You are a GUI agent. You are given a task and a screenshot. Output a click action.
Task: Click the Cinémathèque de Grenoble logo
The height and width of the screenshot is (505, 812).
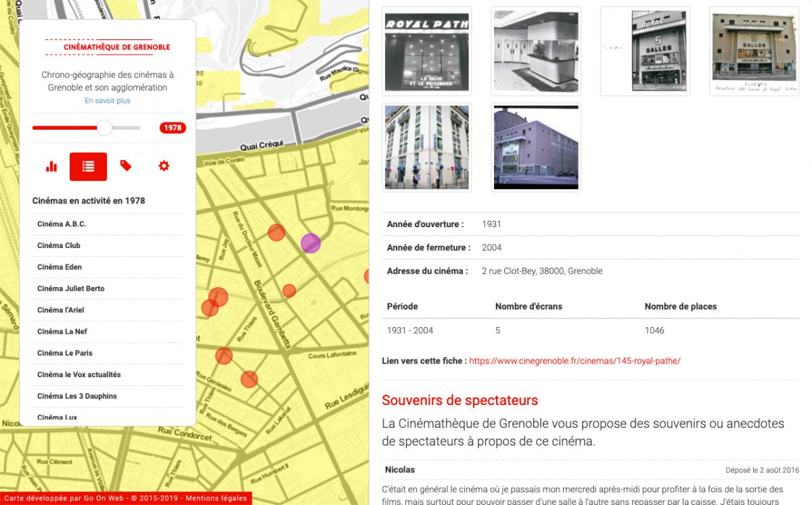point(108,47)
